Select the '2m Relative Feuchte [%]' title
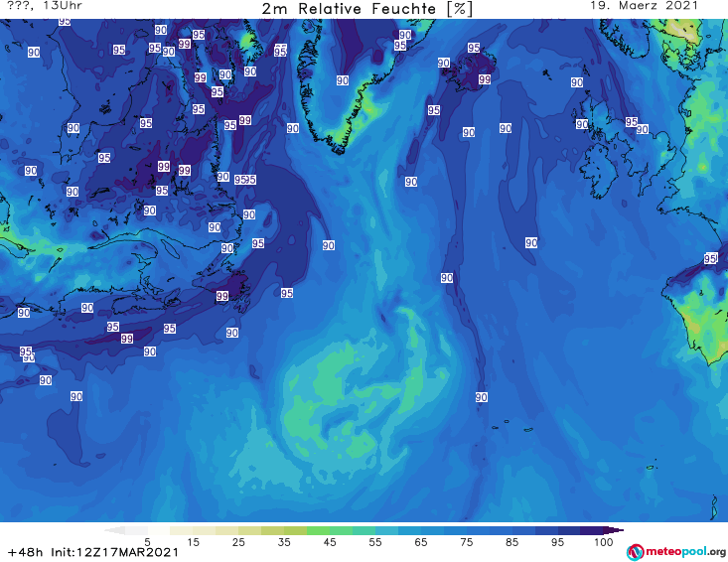 coord(367,9)
